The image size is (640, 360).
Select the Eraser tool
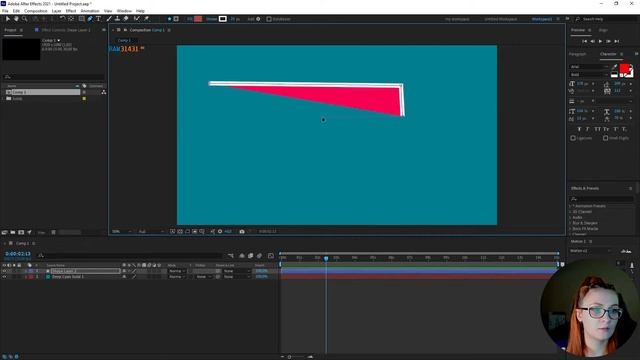126,19
